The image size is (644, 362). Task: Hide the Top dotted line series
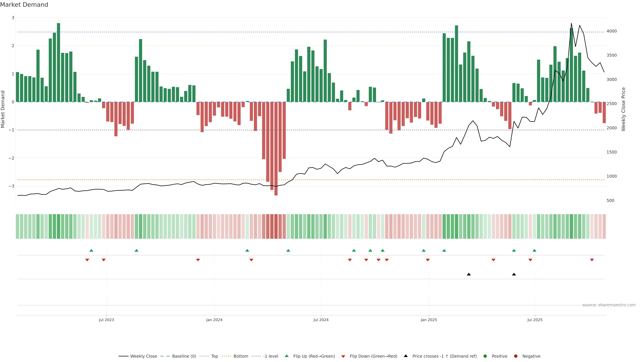tap(214, 356)
